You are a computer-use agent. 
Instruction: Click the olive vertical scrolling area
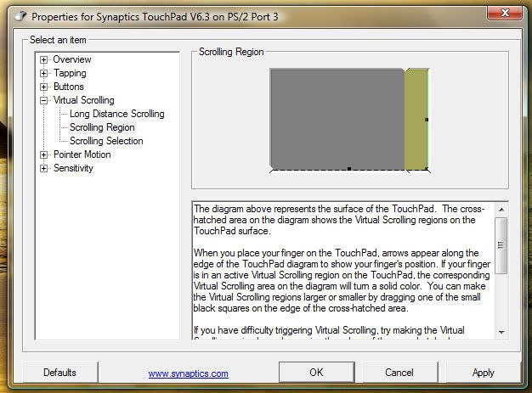(x=416, y=119)
